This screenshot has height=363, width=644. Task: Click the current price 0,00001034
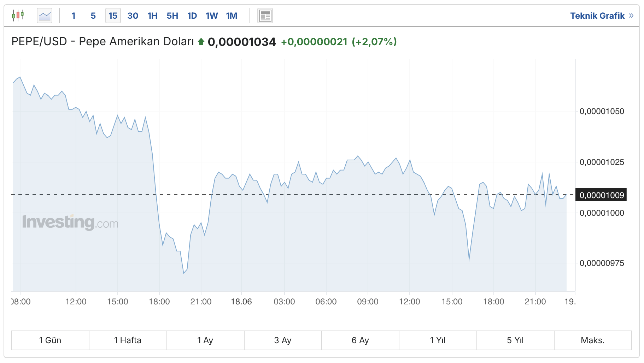click(242, 42)
